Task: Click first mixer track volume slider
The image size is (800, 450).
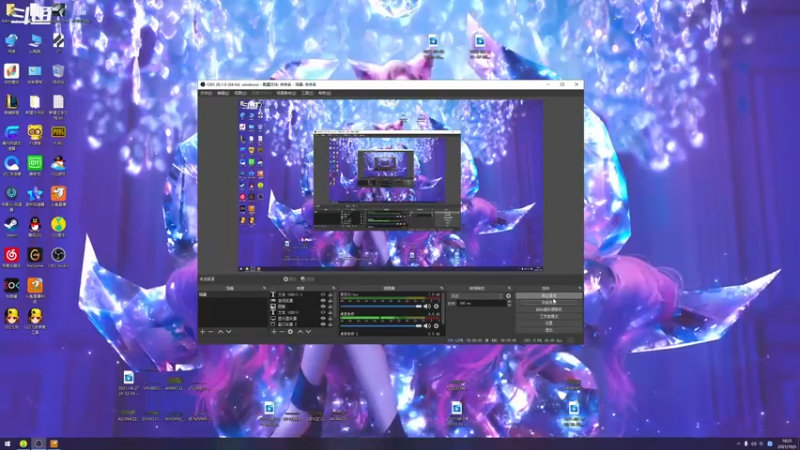Action: pyautogui.click(x=381, y=306)
